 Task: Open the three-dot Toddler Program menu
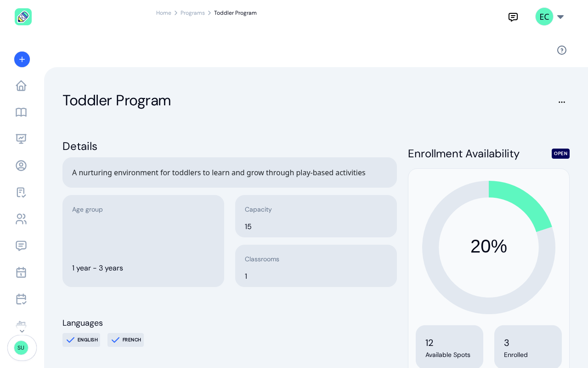(x=562, y=102)
